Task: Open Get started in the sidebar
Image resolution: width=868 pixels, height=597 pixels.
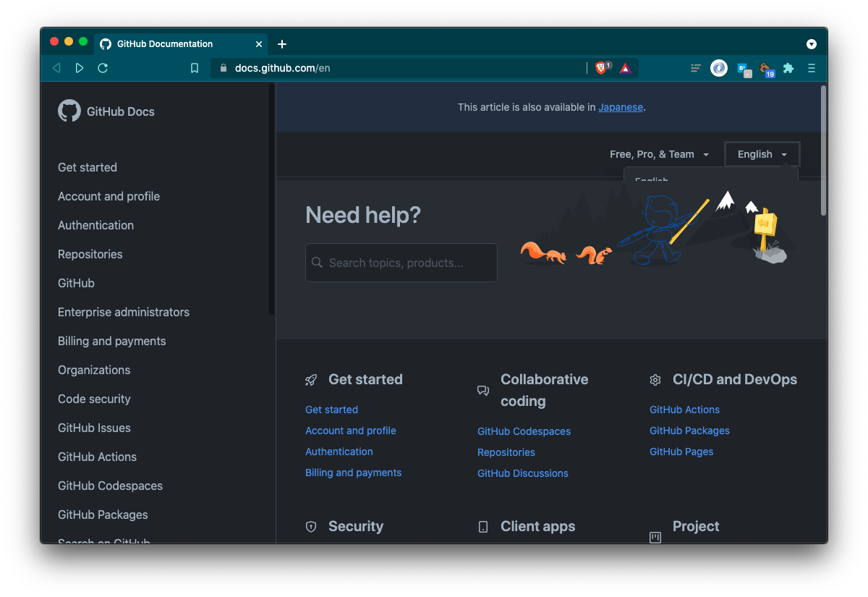Action: click(88, 167)
